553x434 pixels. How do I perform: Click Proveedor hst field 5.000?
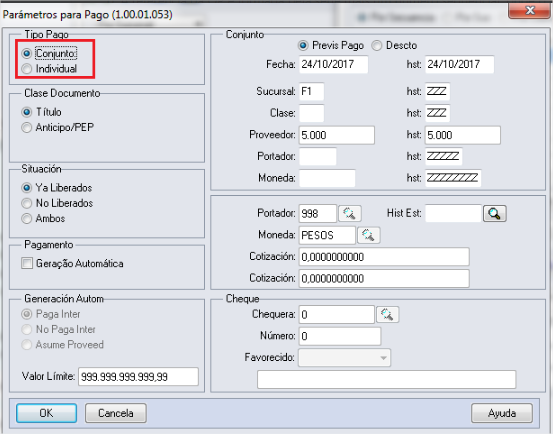462,135
